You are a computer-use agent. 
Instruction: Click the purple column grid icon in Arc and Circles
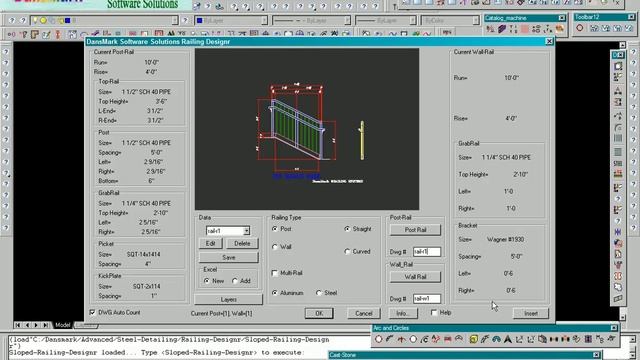[588, 339]
